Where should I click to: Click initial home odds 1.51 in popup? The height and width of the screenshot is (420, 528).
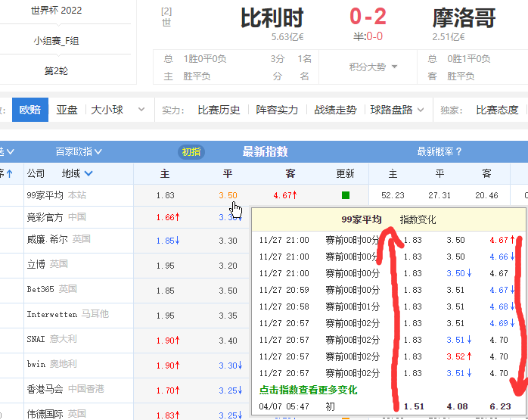[x=414, y=406]
